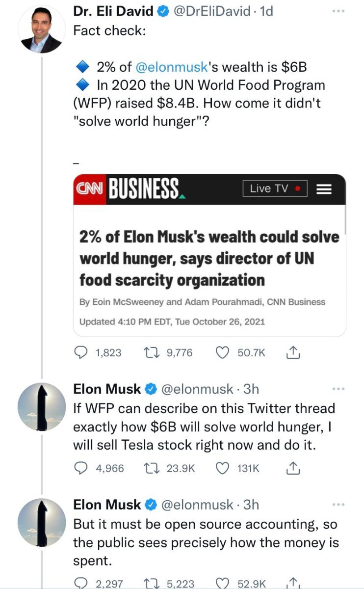The image size is (364, 589).
Task: Reply to Elon Musk's Tesla stock tweet
Action: point(80,468)
